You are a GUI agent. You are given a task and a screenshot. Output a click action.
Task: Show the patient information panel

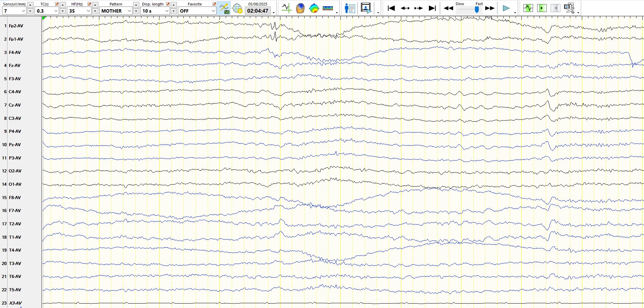(x=350, y=8)
